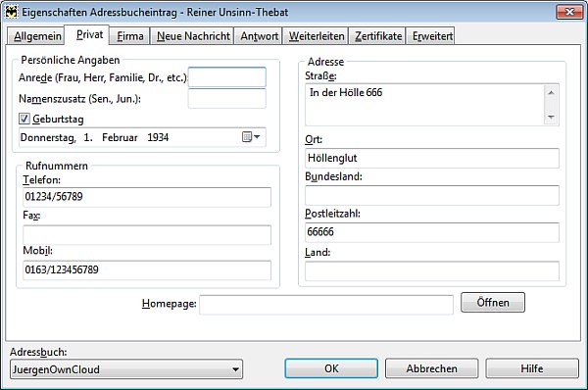588x390 pixels.
Task: Click the empty Land field
Action: (432, 270)
